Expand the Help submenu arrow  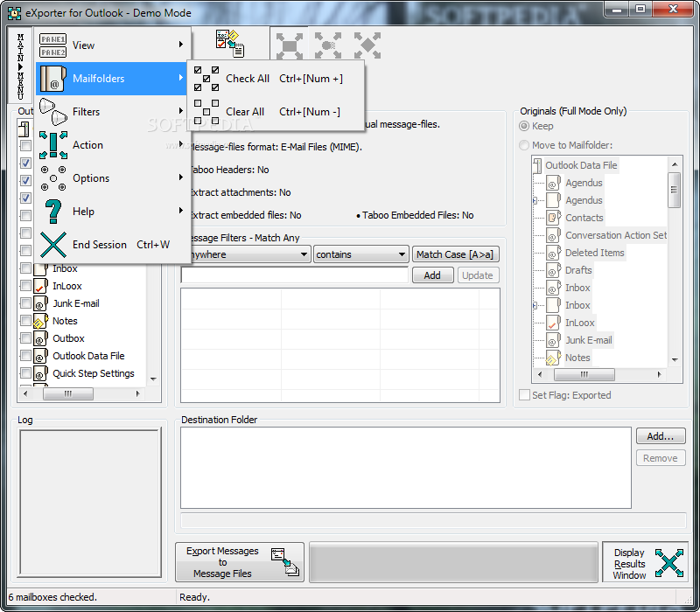[181, 210]
